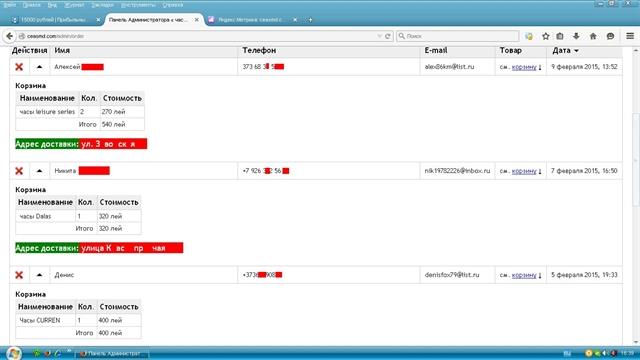Delete Денис's order with red X
The width and height of the screenshot is (640, 360).
coord(19,275)
